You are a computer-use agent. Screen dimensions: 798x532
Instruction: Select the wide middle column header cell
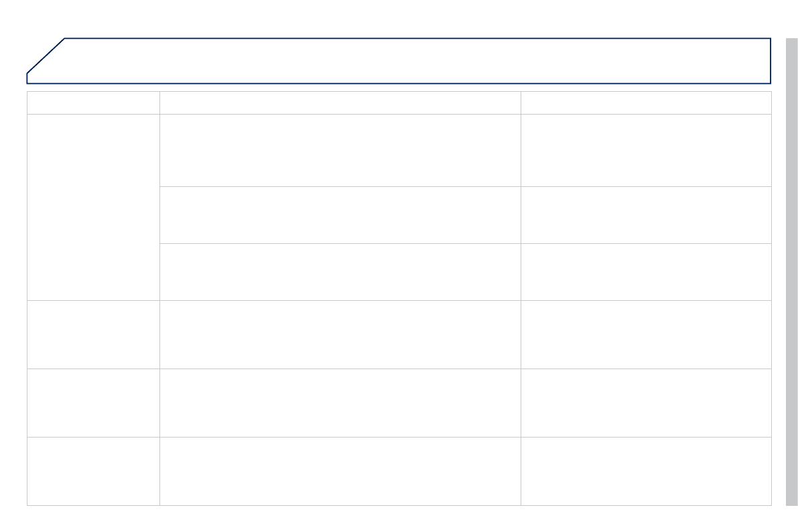340,103
